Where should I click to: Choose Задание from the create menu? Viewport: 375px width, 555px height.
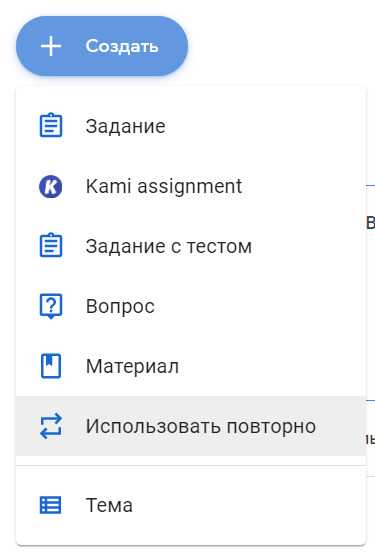(x=191, y=126)
